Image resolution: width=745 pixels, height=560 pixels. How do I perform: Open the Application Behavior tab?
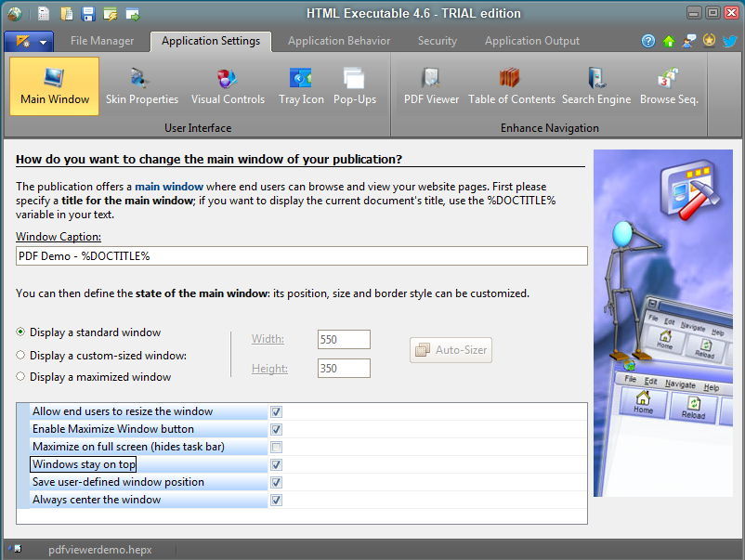[339, 41]
